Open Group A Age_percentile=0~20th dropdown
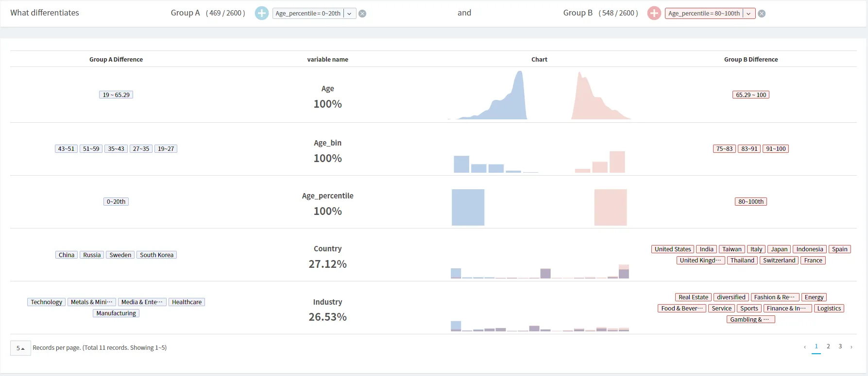This screenshot has width=868, height=376. [x=349, y=14]
